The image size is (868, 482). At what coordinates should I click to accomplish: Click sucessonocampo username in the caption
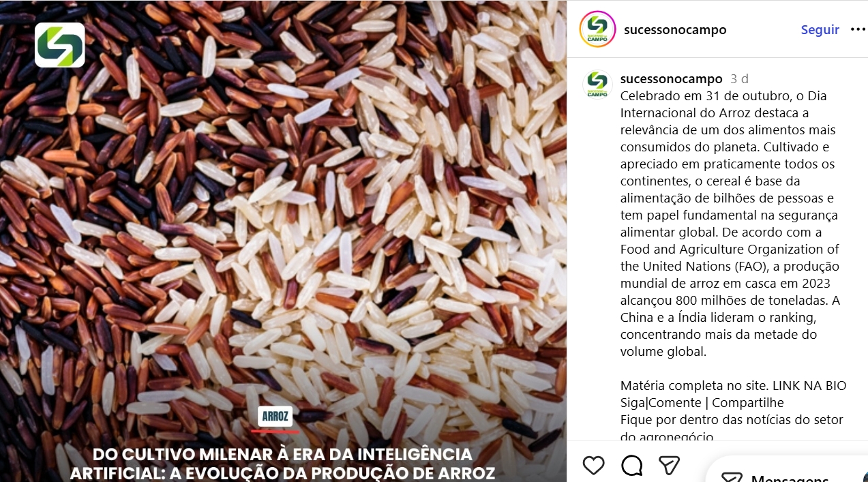pyautogui.click(x=671, y=79)
